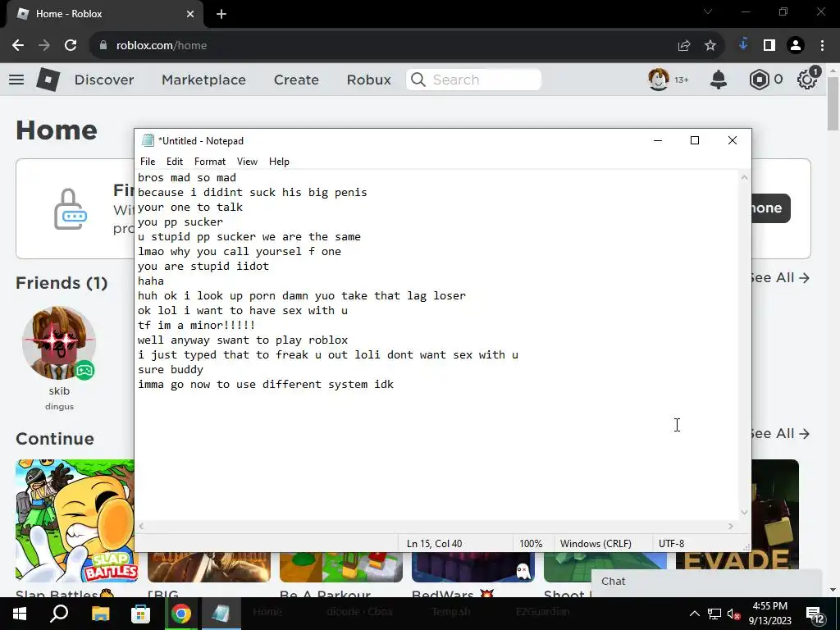The width and height of the screenshot is (840, 630).
Task: Open the muted volume tray icon
Action: pyautogui.click(x=734, y=614)
